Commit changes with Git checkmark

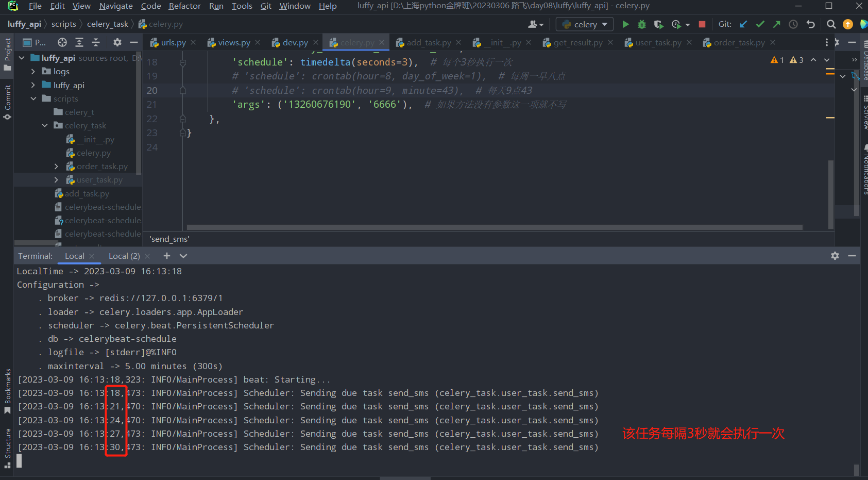[x=760, y=24]
